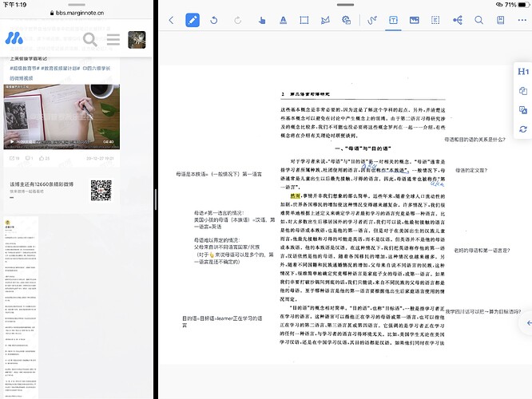
Task: Tap battery 71% indicator in status bar
Action: point(516,5)
